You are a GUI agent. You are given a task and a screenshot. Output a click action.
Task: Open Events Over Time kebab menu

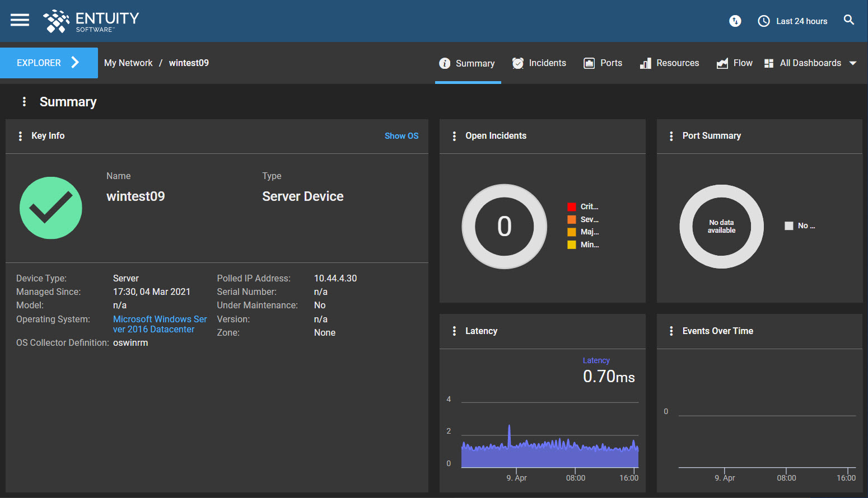coord(671,331)
